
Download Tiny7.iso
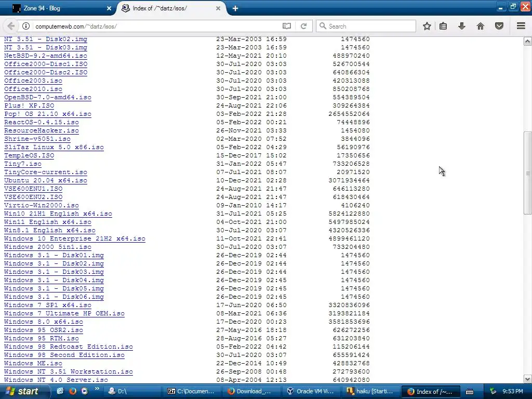[x=23, y=164]
